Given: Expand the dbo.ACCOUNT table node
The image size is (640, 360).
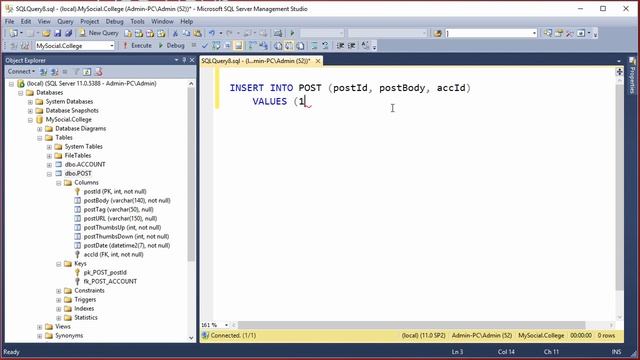Looking at the screenshot, I should [x=49, y=165].
